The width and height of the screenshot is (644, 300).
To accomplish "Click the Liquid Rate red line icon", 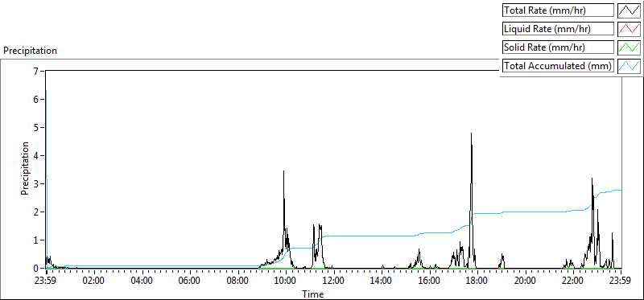I will pos(629,29).
